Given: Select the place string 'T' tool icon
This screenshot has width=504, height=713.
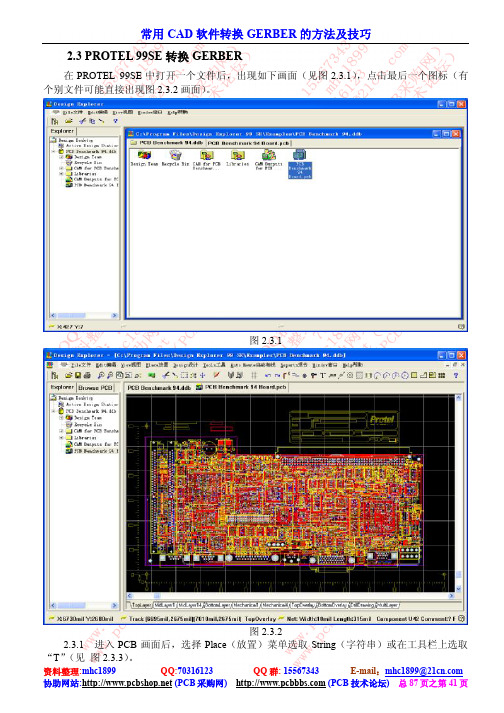Looking at the screenshot, I should pos(323,375).
